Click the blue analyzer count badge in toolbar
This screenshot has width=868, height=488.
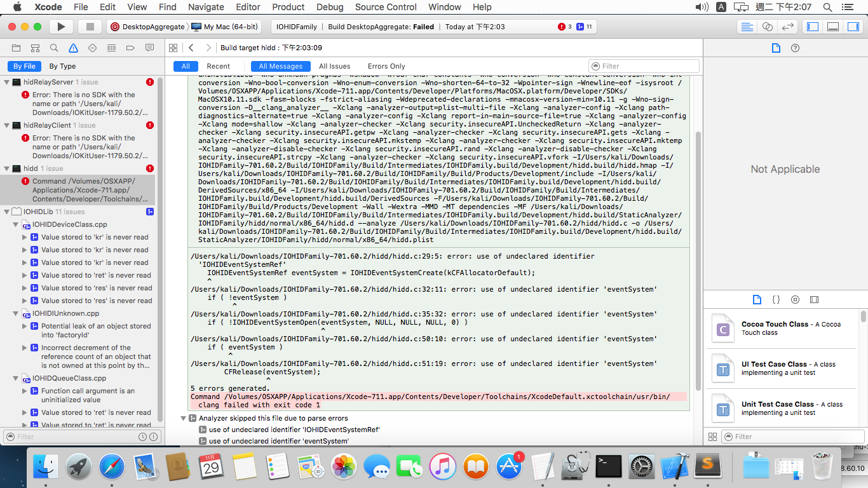(x=584, y=27)
